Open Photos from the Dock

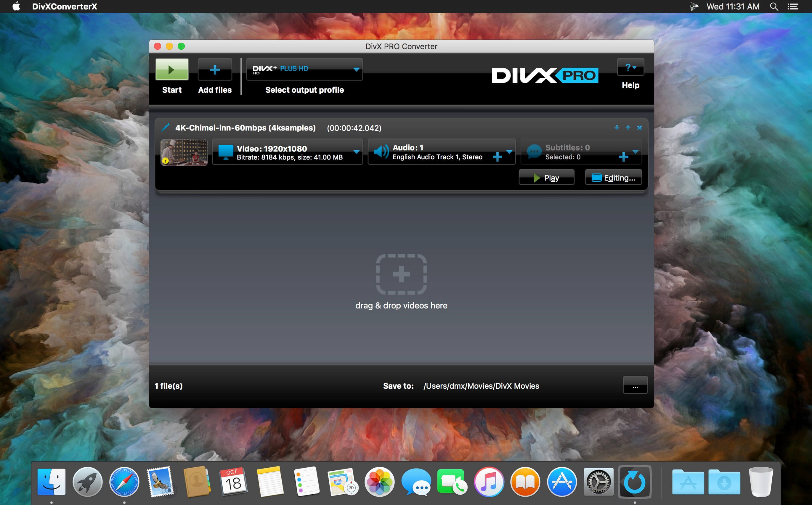coord(380,482)
